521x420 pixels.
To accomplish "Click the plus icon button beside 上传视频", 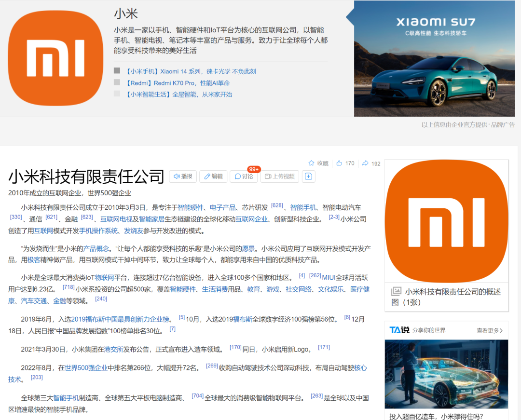I will tap(308, 176).
